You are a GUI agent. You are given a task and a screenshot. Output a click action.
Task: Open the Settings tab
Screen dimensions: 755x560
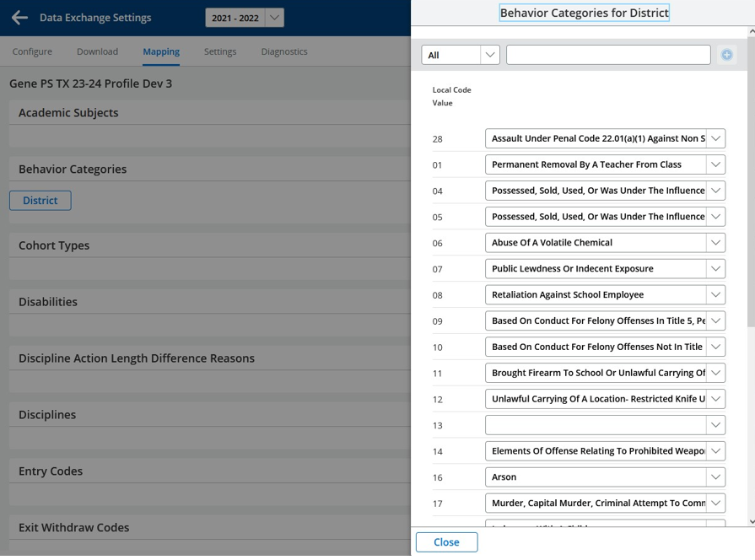(x=220, y=51)
